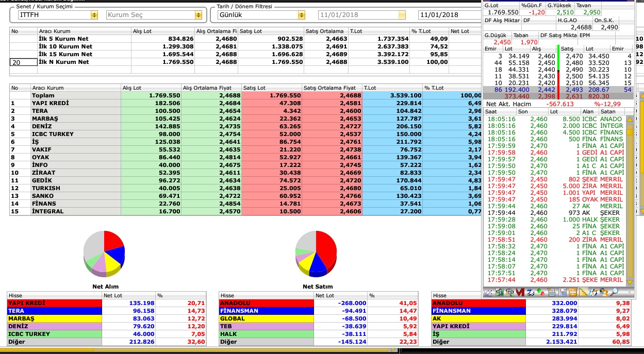
Task: Click the Diğer row under Net Alım
Action: [107, 342]
